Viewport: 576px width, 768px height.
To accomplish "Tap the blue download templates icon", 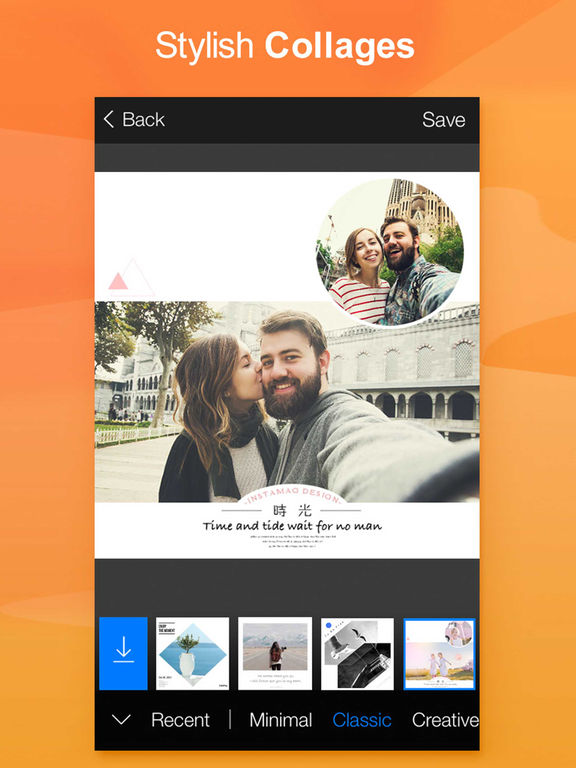I will click(x=123, y=653).
